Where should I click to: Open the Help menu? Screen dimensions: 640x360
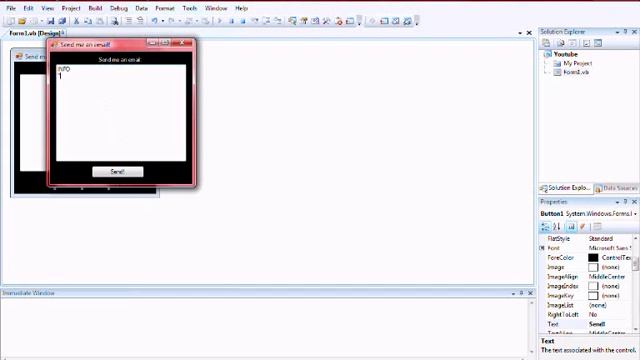pos(241,8)
